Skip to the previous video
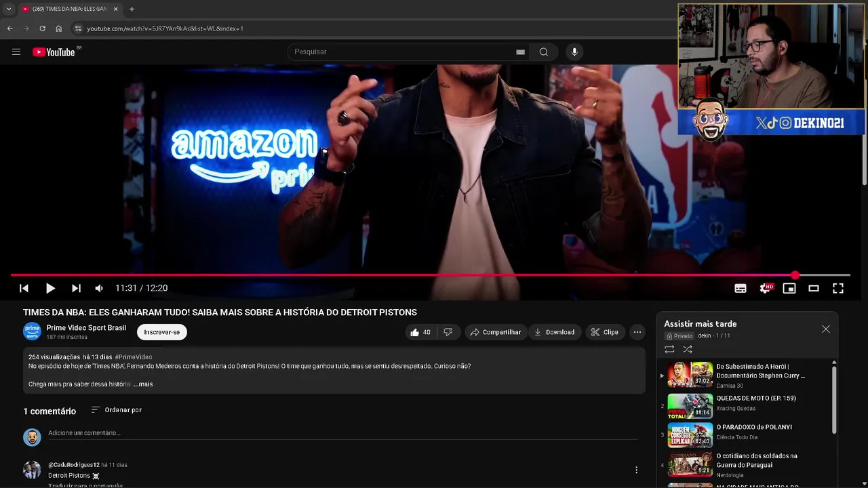The width and height of the screenshot is (868, 488). coord(24,288)
